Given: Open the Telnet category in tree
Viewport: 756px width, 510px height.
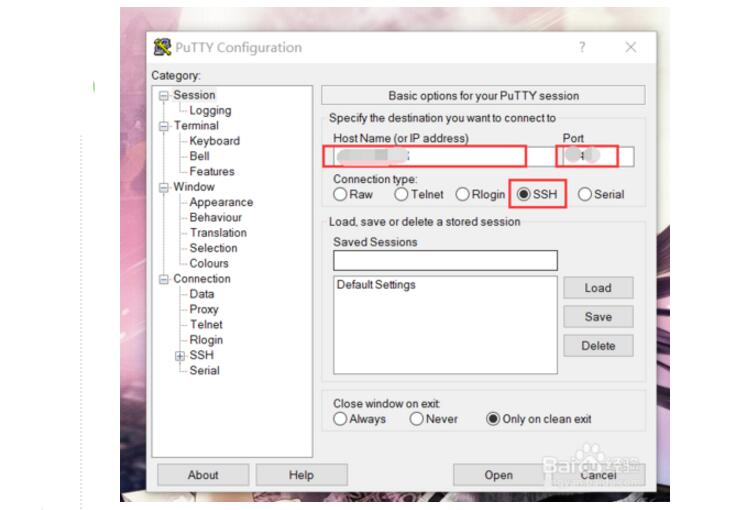Looking at the screenshot, I should 206,324.
